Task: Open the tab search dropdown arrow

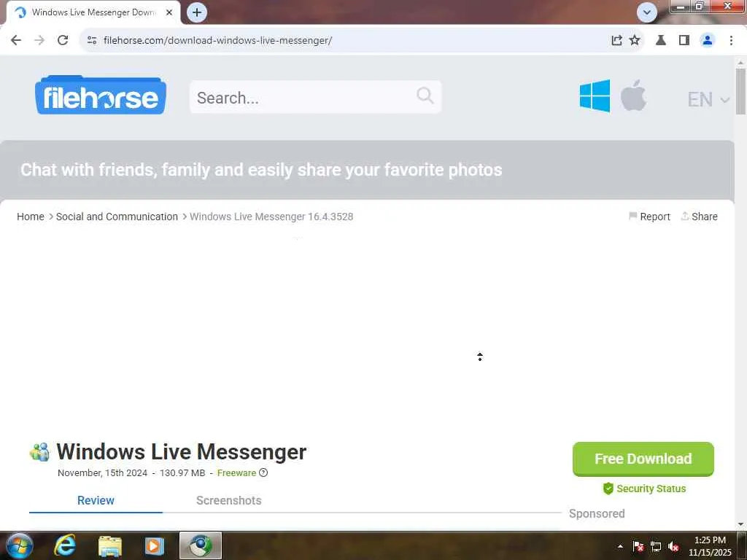Action: point(647,12)
